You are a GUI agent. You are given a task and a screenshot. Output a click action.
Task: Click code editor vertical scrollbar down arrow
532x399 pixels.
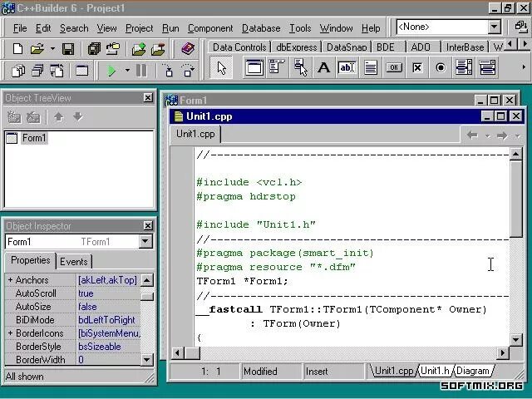pyautogui.click(x=515, y=339)
